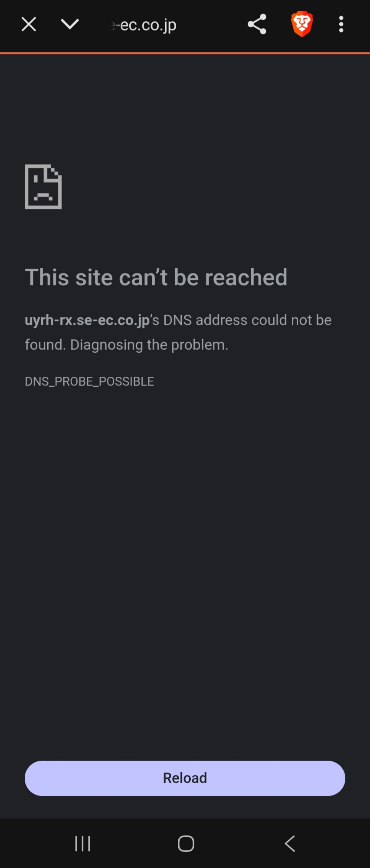Open the Brave Shields lion icon
This screenshot has width=370, height=868.
pos(302,24)
